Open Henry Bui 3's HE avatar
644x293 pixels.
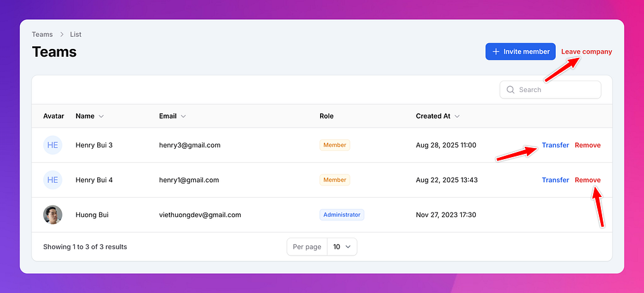[x=53, y=145]
